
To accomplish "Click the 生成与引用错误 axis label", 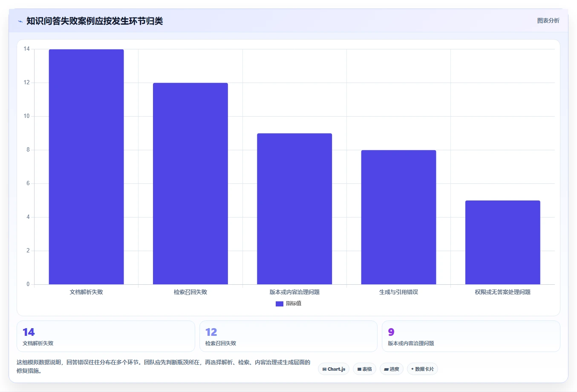I will [x=398, y=292].
